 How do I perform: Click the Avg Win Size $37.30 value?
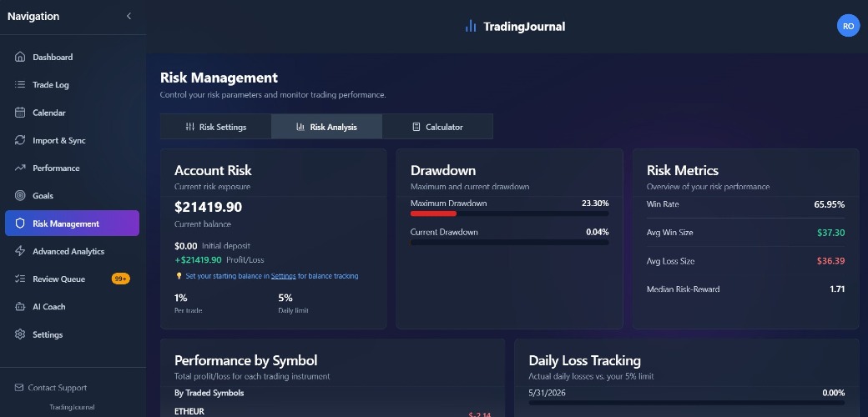831,233
